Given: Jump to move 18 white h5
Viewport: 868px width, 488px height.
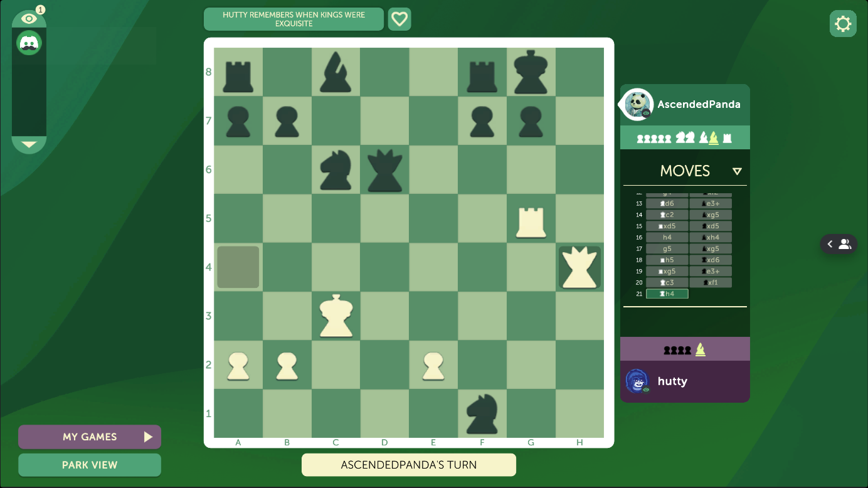Looking at the screenshot, I should tap(667, 260).
